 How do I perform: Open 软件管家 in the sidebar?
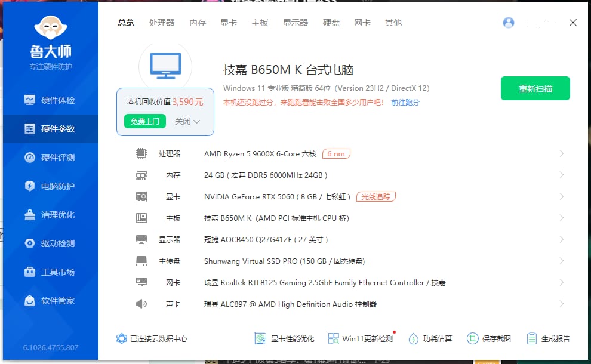[50, 301]
